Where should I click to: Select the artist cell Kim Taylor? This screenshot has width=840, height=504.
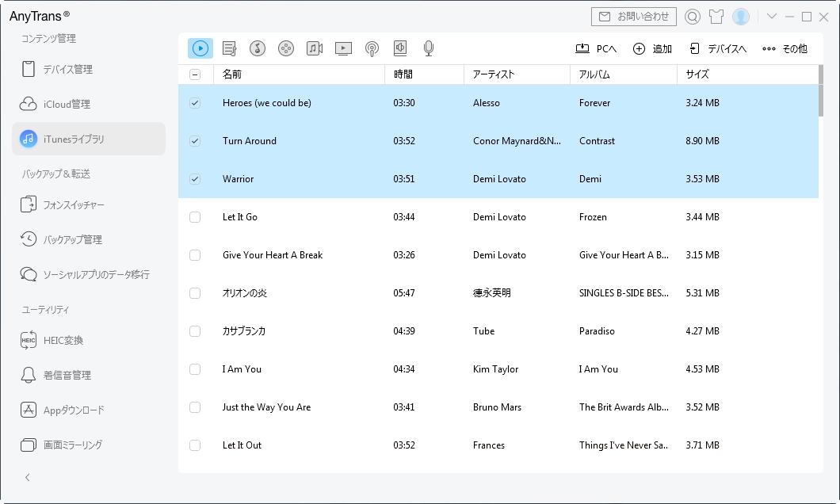495,369
